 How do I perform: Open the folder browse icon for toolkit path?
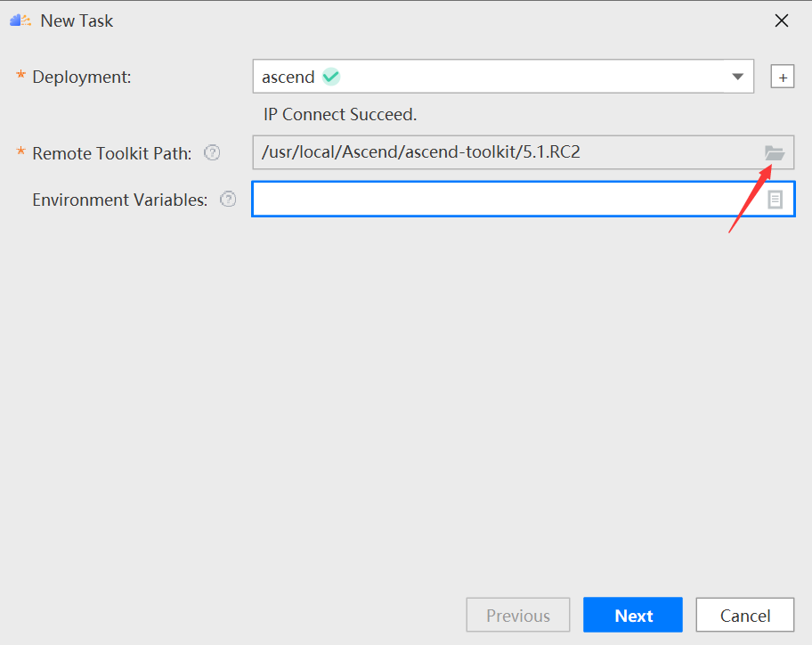coord(775,153)
